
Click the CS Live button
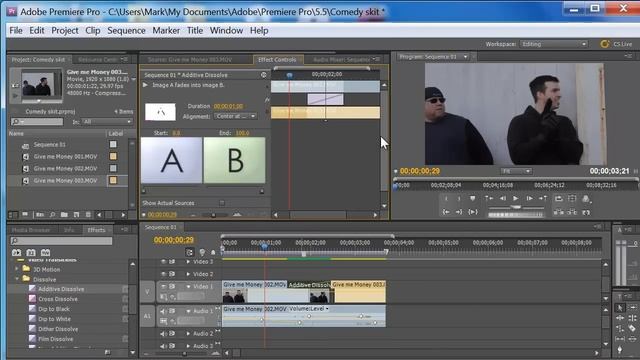pos(616,44)
